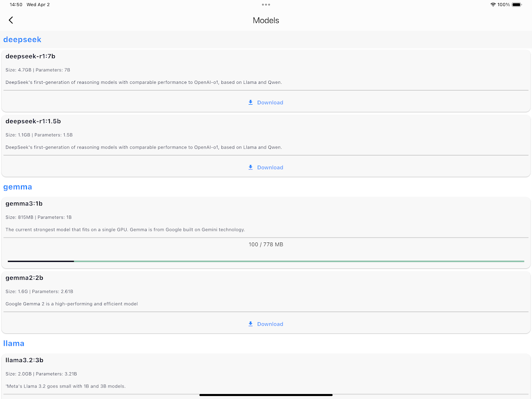Tap the back arrow icon

coord(11,20)
